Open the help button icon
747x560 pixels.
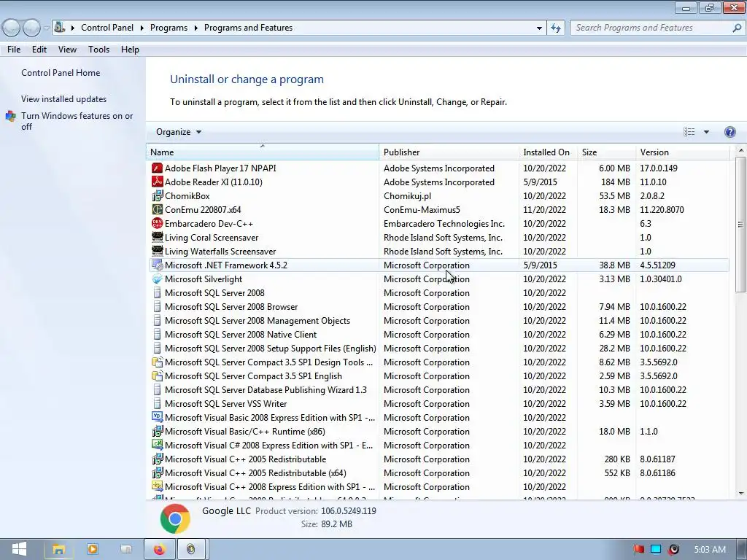[729, 132]
